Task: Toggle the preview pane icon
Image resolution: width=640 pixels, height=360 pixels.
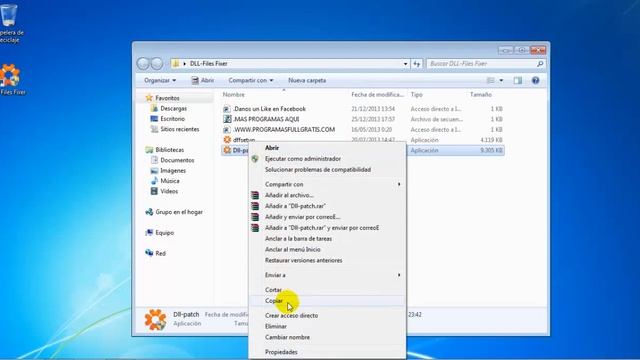Action: pyautogui.click(x=518, y=80)
